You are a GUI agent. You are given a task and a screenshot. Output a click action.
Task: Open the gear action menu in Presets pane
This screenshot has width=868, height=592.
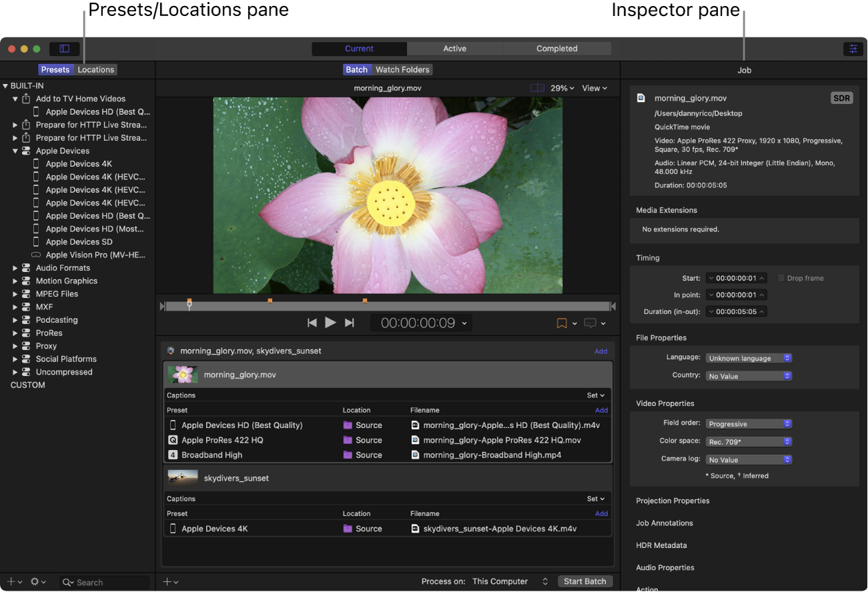(x=35, y=582)
